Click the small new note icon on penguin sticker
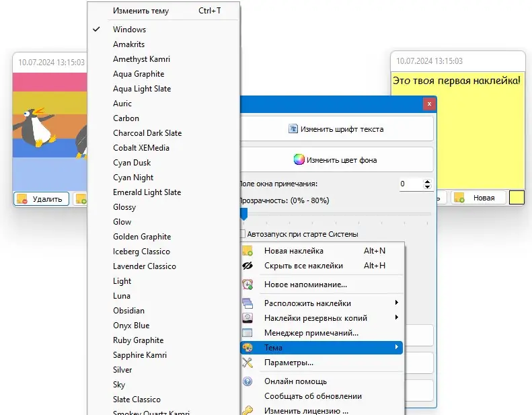Viewport: 532px width, 415px height. (x=81, y=199)
